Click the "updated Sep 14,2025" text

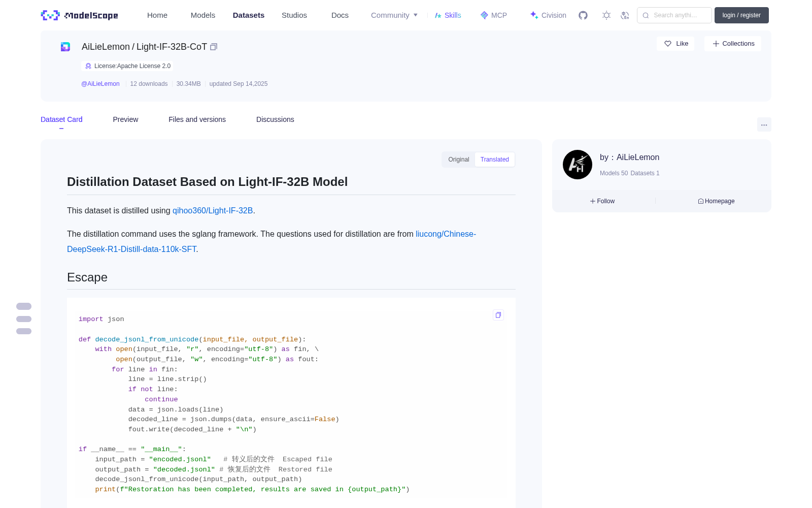click(239, 84)
